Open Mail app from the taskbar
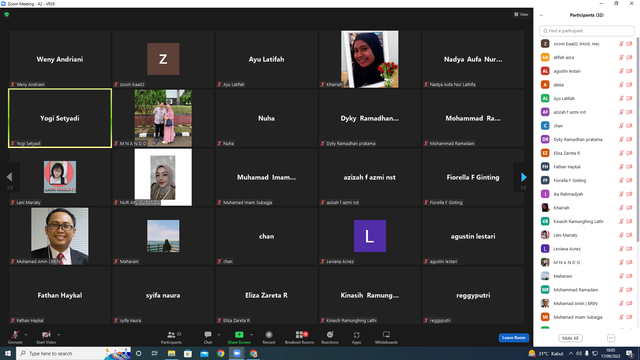The width and height of the screenshot is (640, 360). point(204,353)
